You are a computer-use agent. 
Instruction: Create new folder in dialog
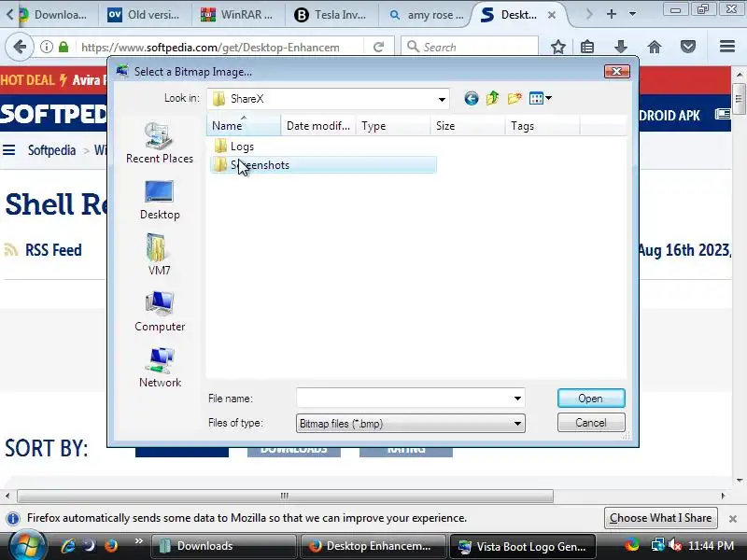pyautogui.click(x=514, y=99)
